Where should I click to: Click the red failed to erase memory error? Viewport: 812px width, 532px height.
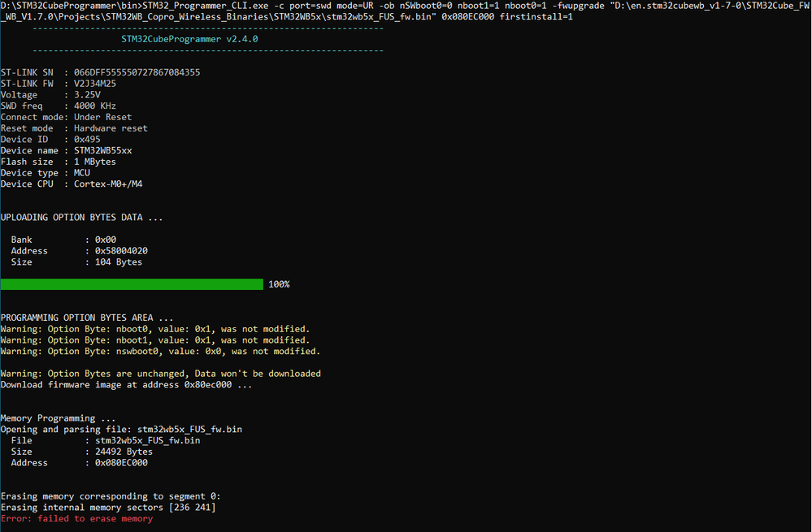pyautogui.click(x=76, y=518)
